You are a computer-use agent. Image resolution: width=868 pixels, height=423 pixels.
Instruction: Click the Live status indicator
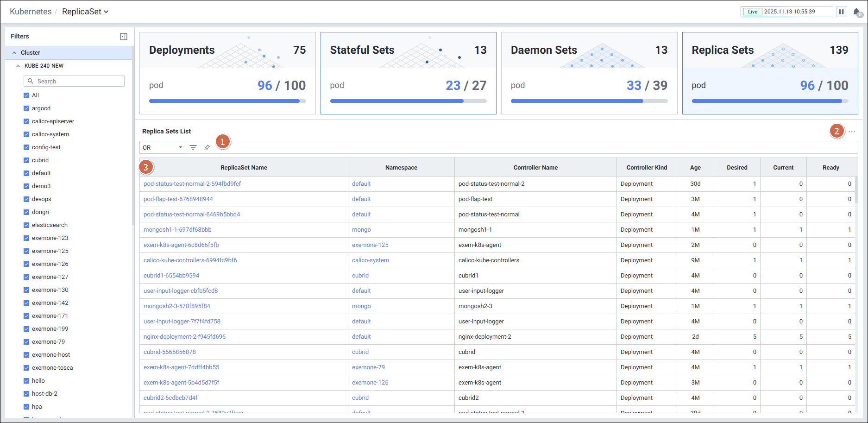click(753, 12)
